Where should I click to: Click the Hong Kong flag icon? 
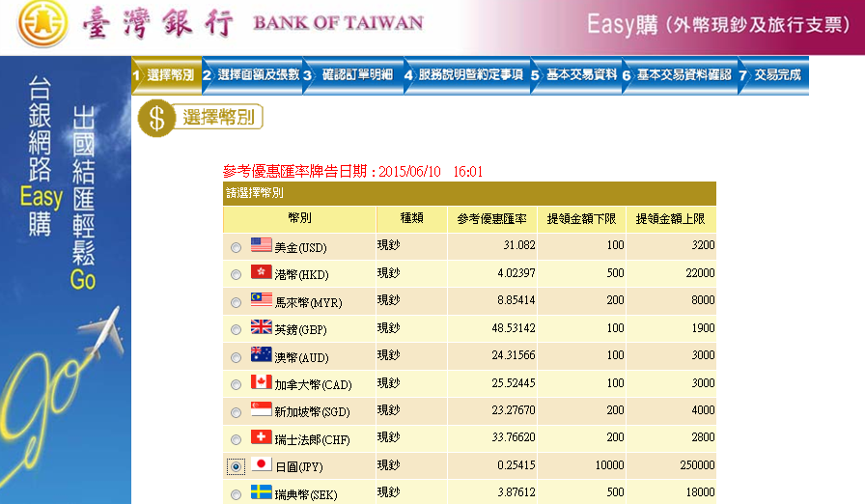coord(261,271)
